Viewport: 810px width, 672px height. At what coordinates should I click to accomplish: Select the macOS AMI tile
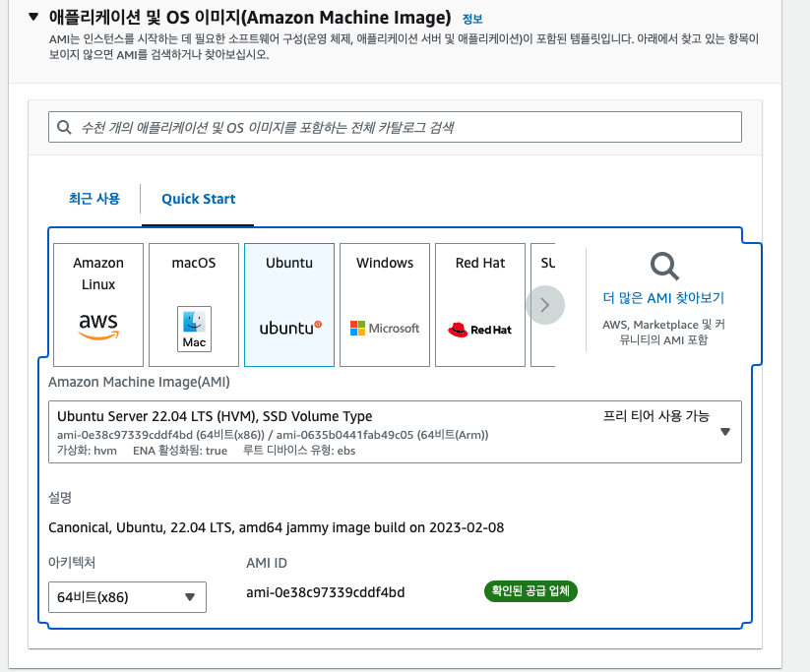point(194,305)
